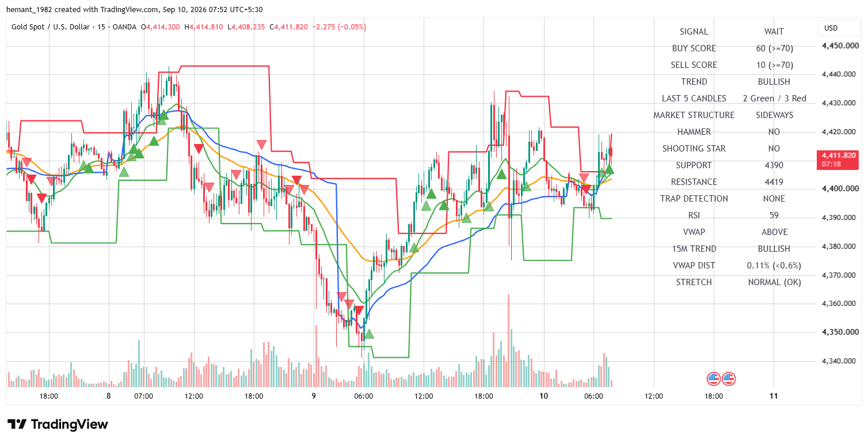The width and height of the screenshot is (868, 443).
Task: Click the STRETCH value NORMAL (OK)
Action: click(x=774, y=282)
